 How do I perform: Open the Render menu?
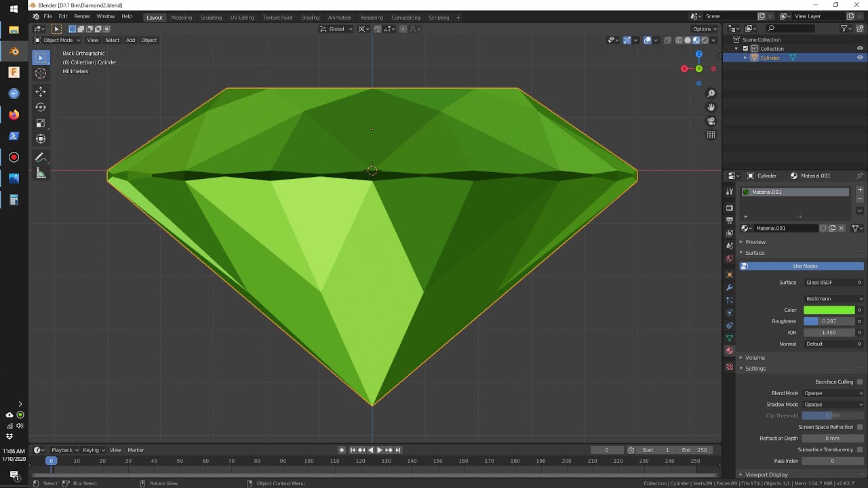tap(82, 16)
